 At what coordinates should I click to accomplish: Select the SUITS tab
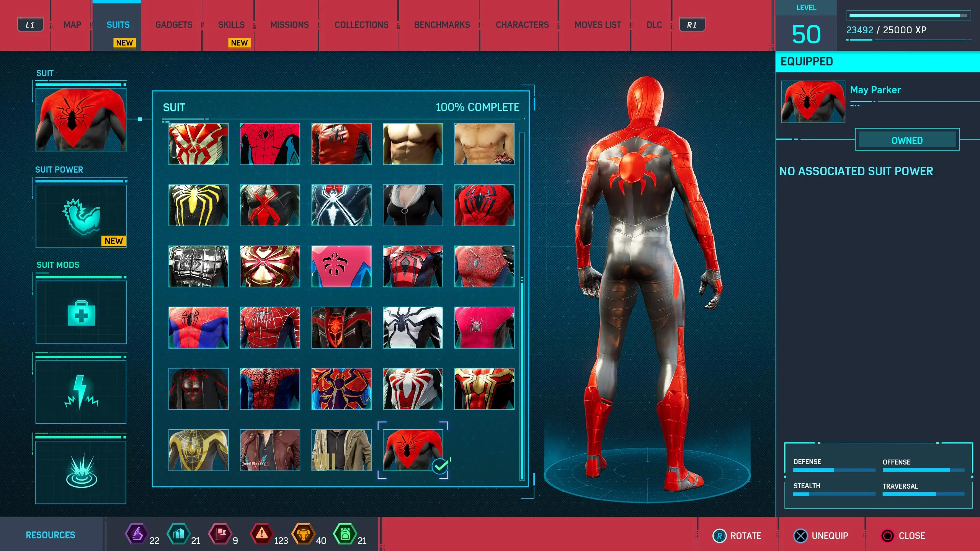118,25
